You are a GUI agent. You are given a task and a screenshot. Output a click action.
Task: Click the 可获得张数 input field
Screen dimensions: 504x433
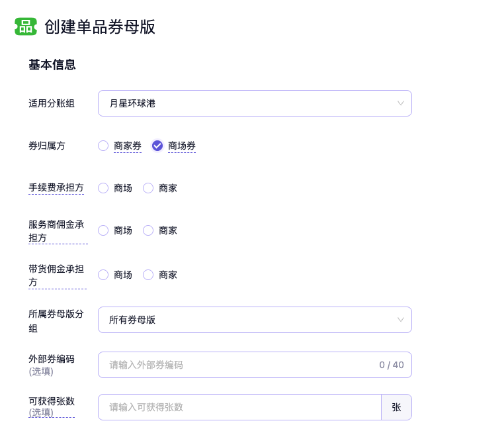[239, 407]
